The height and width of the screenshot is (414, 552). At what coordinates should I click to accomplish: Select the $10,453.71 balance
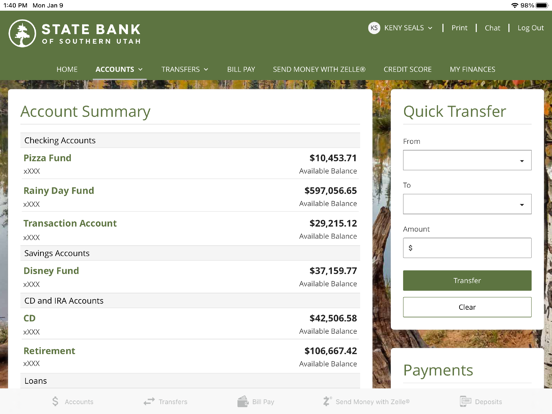333,158
